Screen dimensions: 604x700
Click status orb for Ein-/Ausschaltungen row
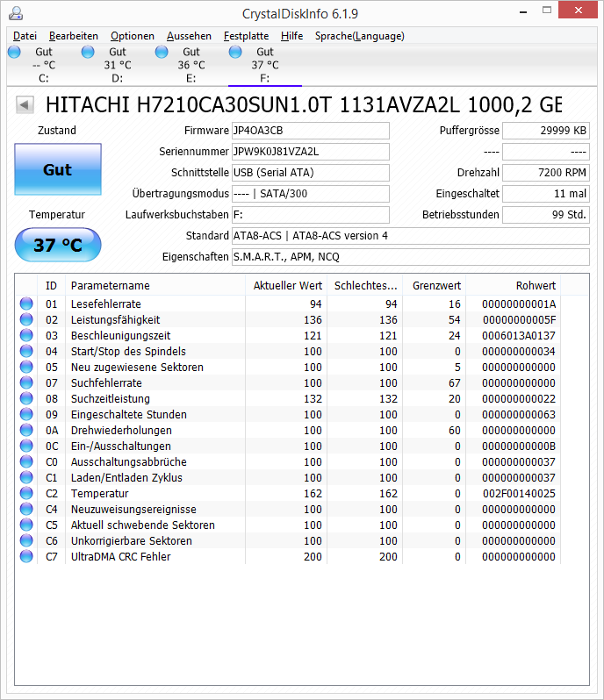26,446
